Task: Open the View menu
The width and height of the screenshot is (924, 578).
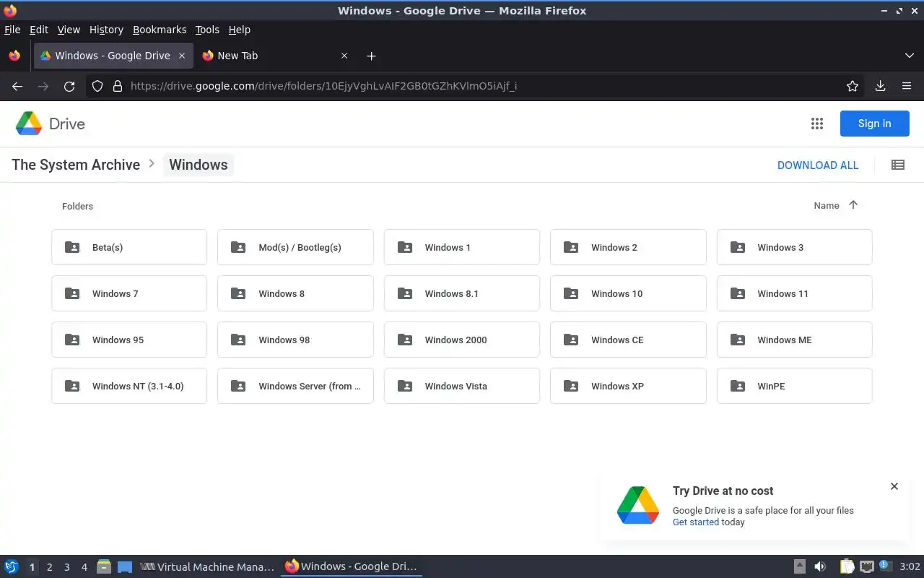Action: coord(69,30)
